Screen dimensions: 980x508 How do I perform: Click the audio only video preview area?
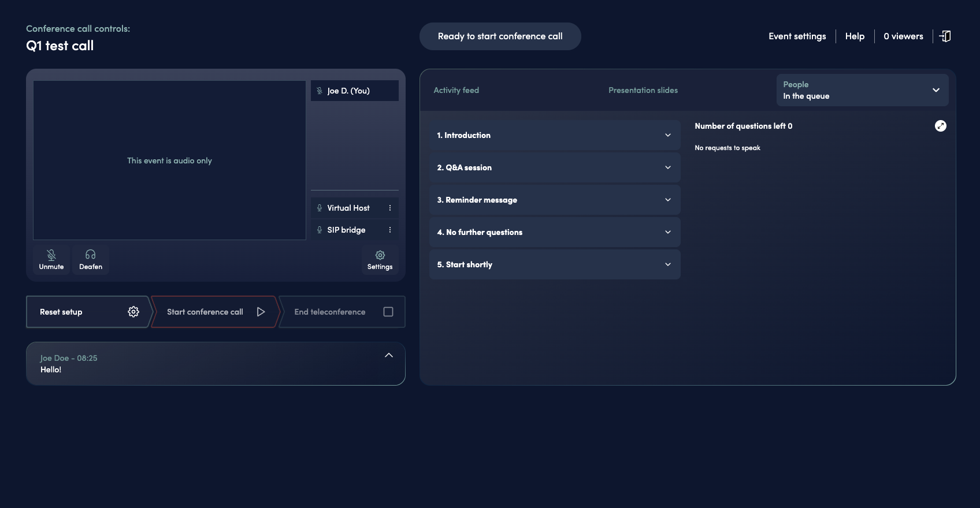[169, 160]
